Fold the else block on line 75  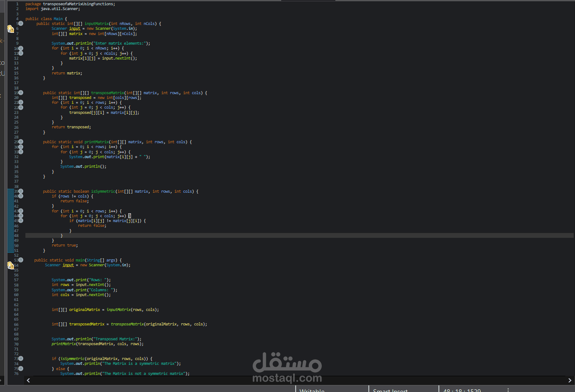[x=21, y=368]
